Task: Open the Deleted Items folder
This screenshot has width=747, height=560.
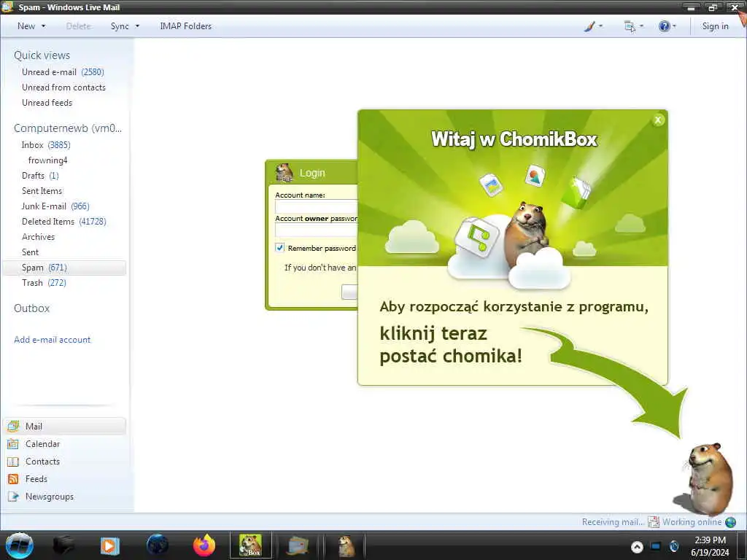Action: 64,221
